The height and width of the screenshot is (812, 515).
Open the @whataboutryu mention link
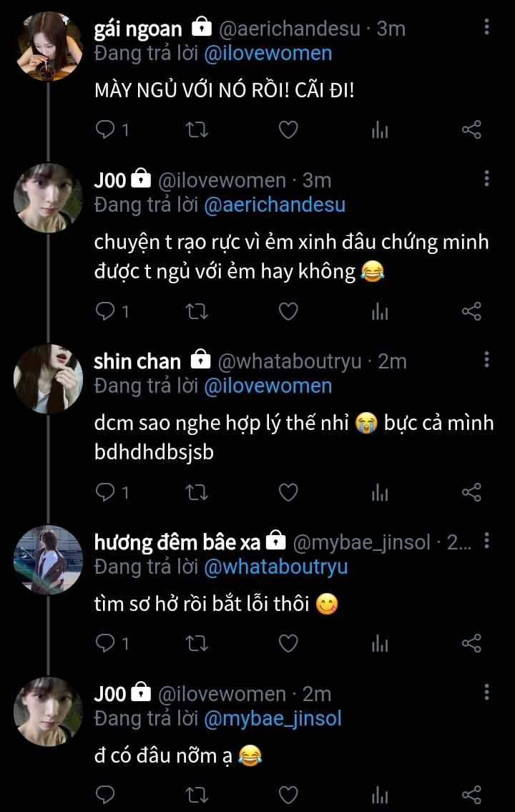(x=275, y=567)
